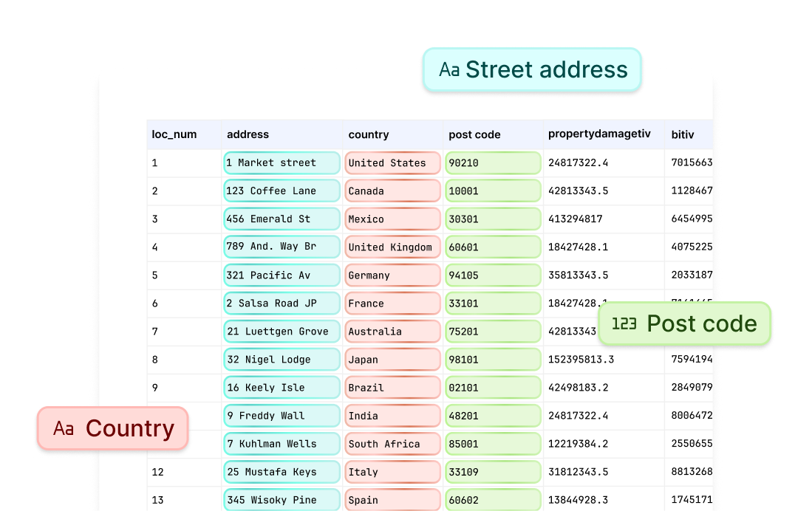The width and height of the screenshot is (812, 511).
Task: Click the country cell United Kingdom
Action: [x=392, y=247]
